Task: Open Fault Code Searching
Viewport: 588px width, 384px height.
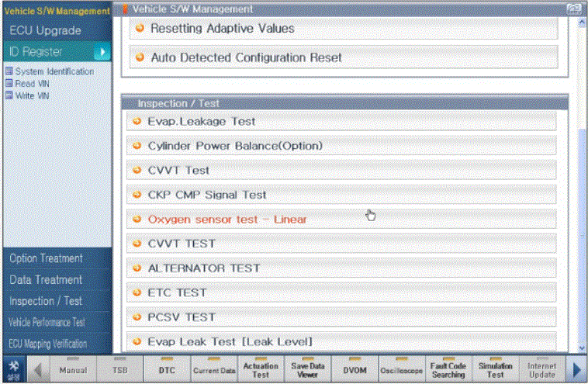Action: [x=448, y=370]
